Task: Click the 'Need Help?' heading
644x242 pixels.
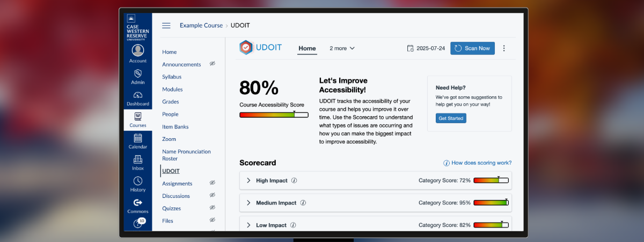Action: pos(451,88)
